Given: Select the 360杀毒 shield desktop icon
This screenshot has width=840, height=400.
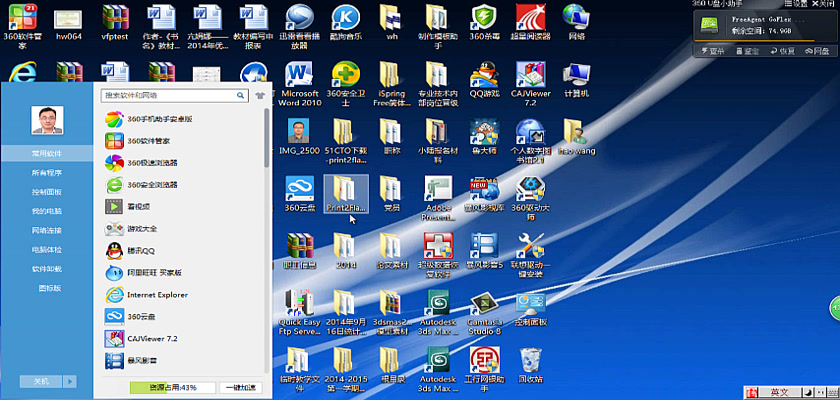Looking at the screenshot, I should pos(484,22).
